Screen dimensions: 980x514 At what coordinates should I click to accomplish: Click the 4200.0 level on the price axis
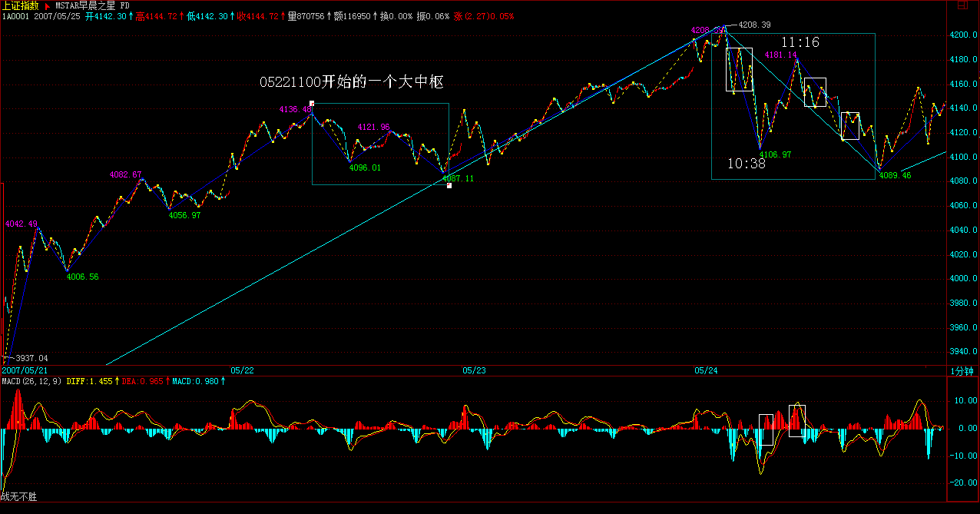pyautogui.click(x=962, y=35)
